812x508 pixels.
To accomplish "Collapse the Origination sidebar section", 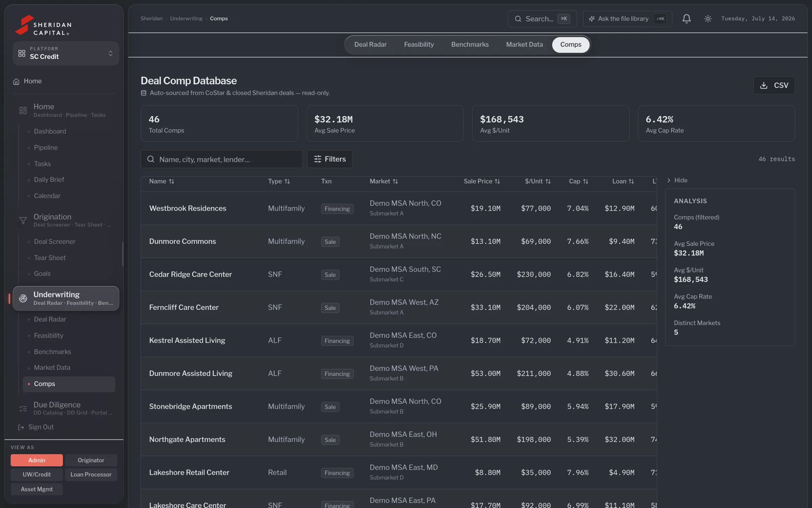I will 66,220.
